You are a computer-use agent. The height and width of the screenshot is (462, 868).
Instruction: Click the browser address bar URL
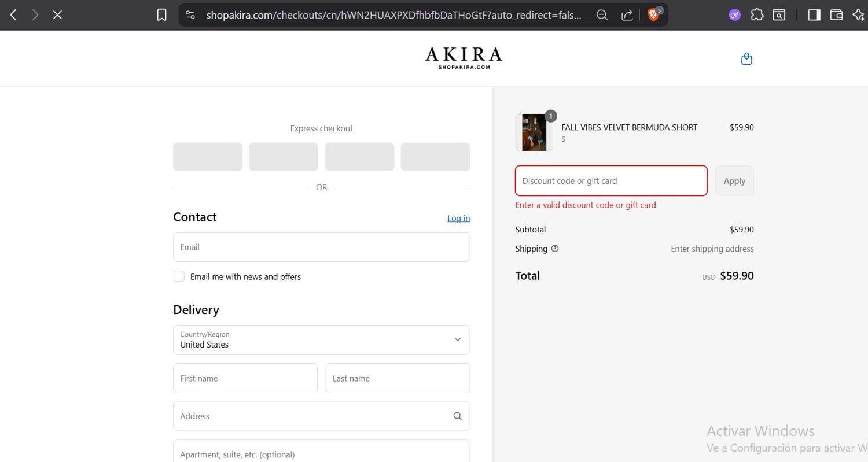393,15
